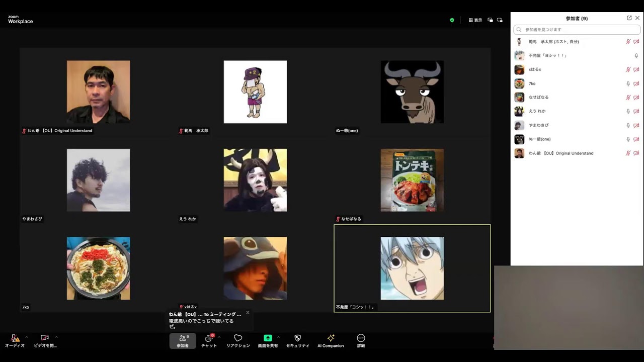Open the View (表示) layout menu

475,20
